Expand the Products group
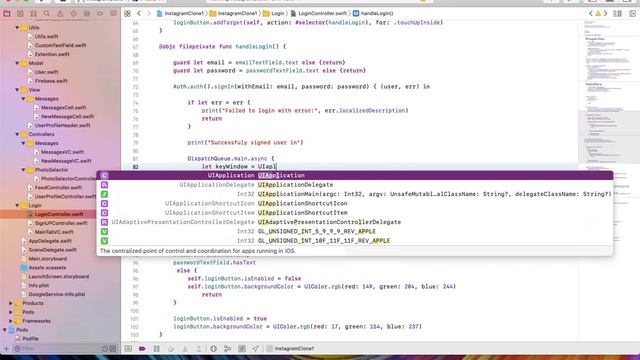This screenshot has height=360, width=640. (11, 303)
